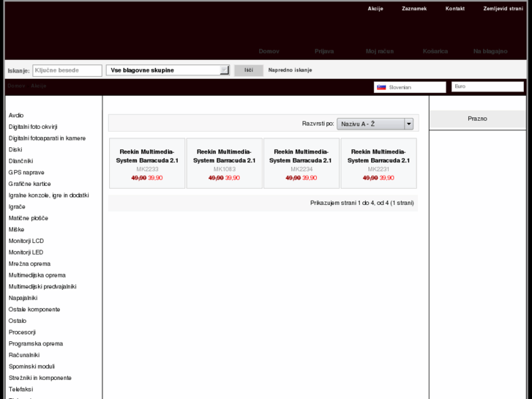Open the Slovenian language selector

(410, 87)
